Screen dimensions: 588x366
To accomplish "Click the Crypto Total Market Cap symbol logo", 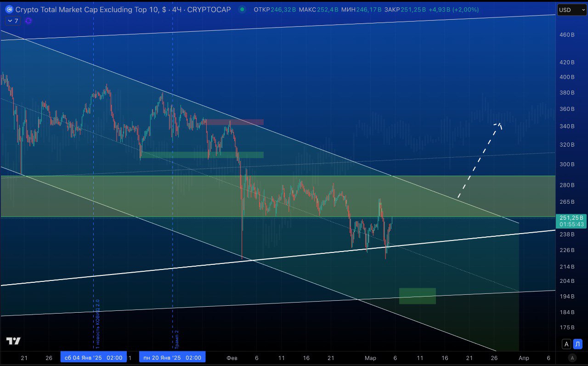I will pos(9,9).
